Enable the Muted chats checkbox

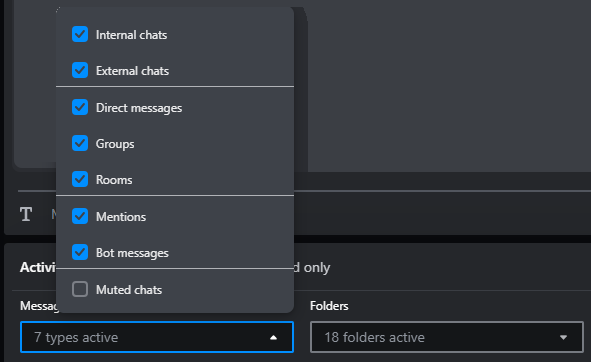click(x=80, y=289)
